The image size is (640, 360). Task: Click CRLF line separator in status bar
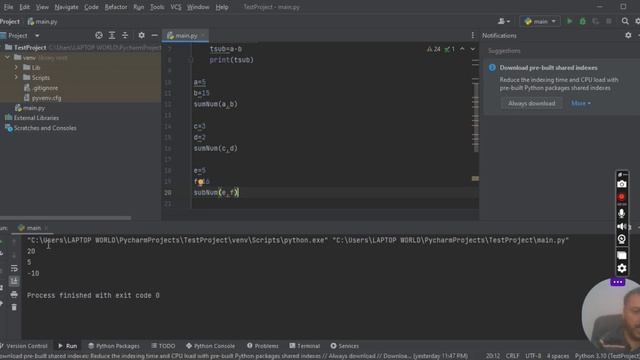coord(512,356)
